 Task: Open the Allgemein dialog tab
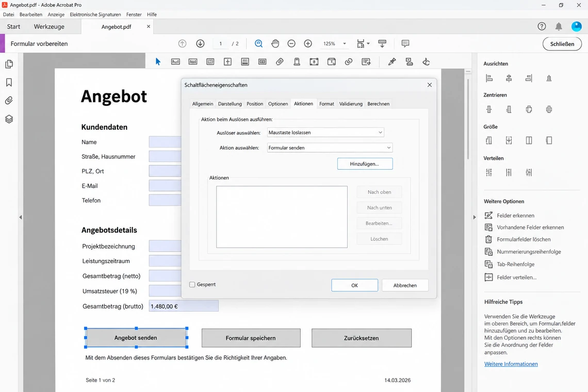pyautogui.click(x=203, y=104)
